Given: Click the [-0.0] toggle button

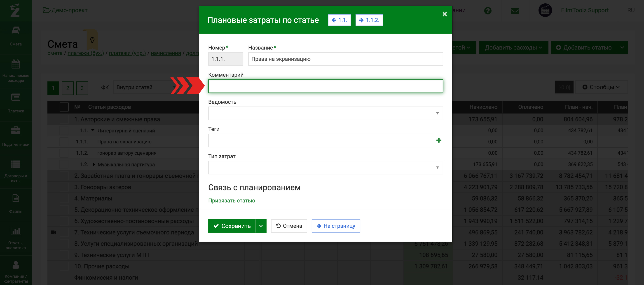Looking at the screenshot, I should 564,87.
